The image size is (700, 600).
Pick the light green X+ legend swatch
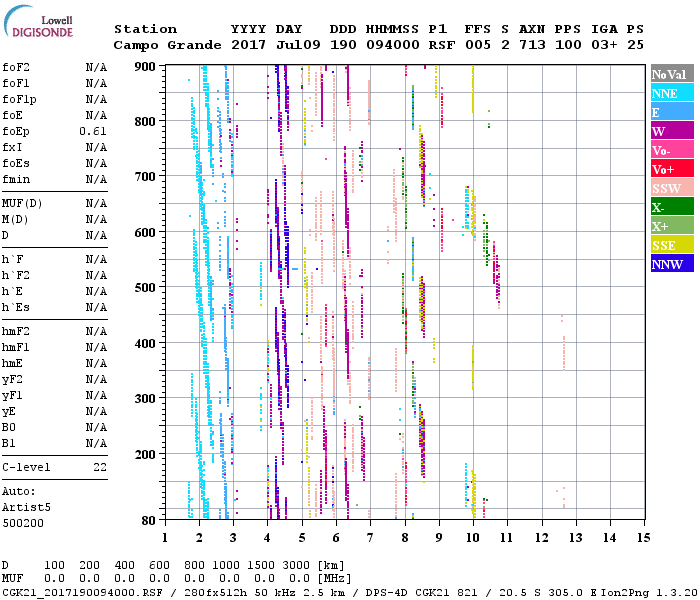point(670,226)
